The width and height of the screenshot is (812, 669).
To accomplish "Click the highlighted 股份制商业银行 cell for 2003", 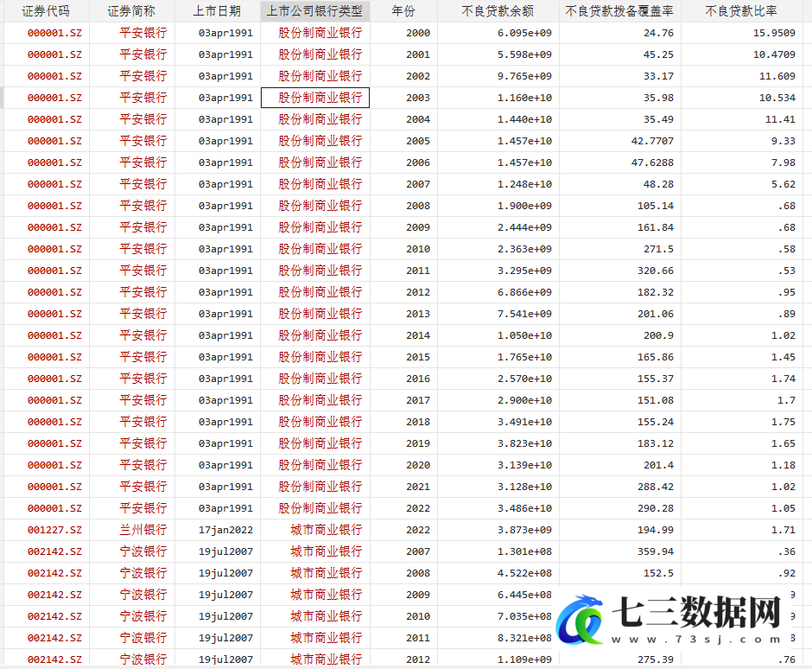I will click(x=314, y=98).
